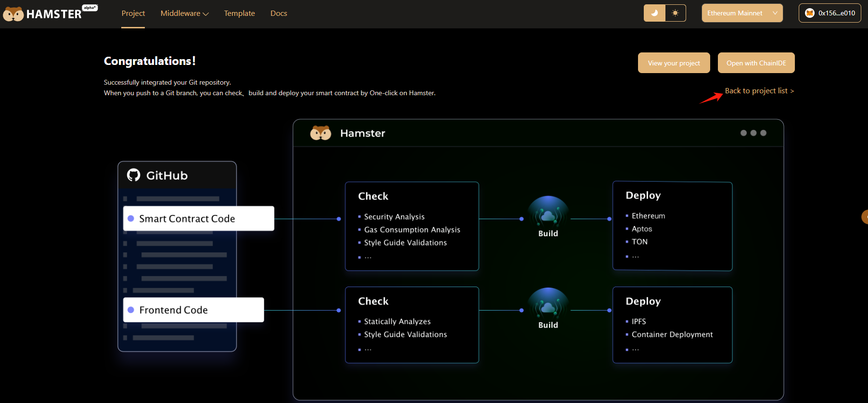This screenshot has width=868, height=403.
Task: Click the upper Build cloud icon
Action: [x=548, y=212]
